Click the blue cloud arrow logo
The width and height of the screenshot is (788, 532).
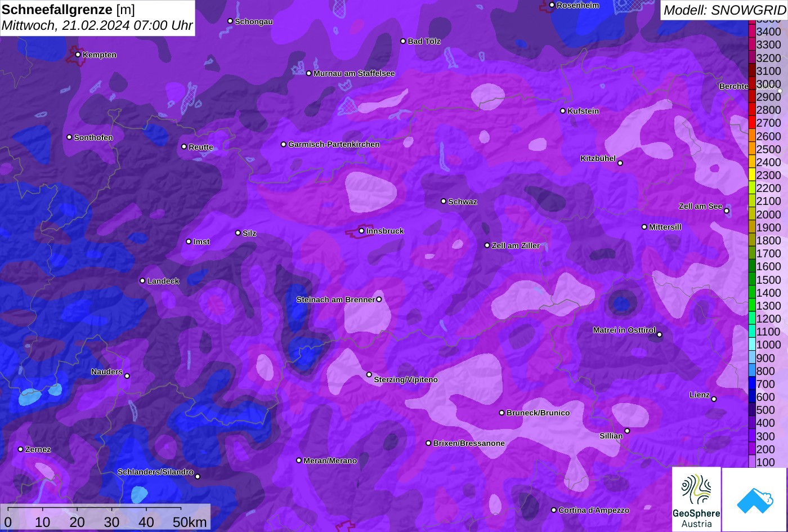point(755,499)
